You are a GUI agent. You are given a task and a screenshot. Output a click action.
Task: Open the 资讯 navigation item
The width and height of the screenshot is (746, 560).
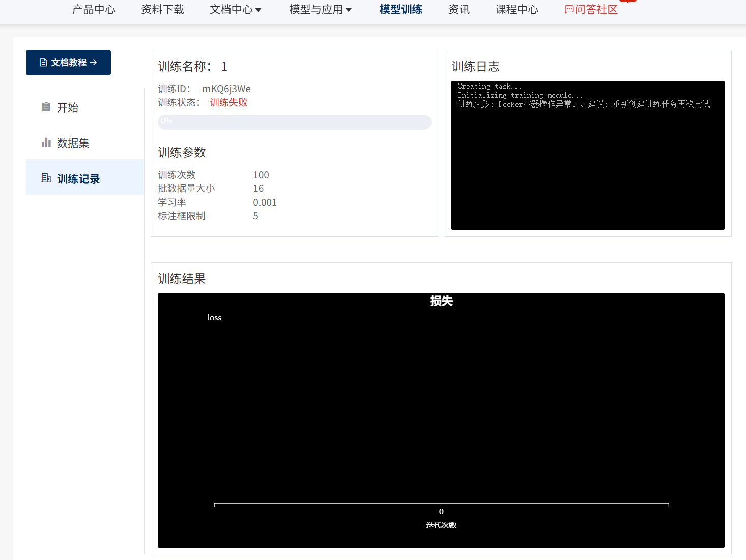[x=458, y=10]
